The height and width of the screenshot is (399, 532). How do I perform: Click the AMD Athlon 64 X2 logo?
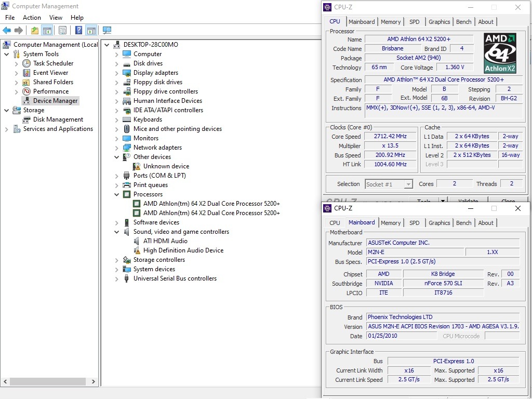(x=500, y=54)
